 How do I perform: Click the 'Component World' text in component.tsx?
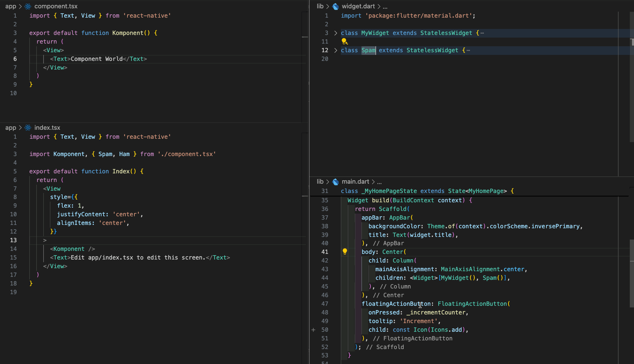point(97,59)
